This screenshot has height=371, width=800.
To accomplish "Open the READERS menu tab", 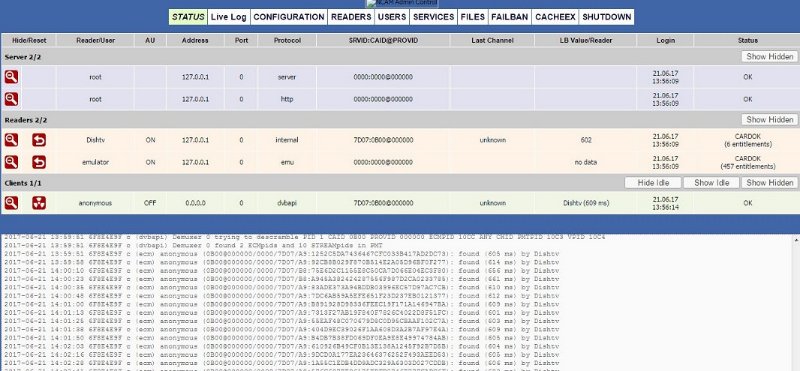I will point(351,17).
